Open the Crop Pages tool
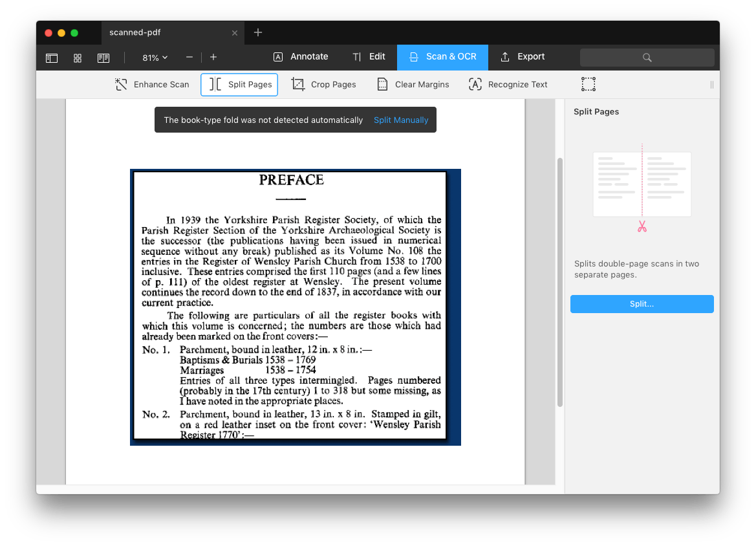Screen dimensions: 756x546 (x=323, y=84)
